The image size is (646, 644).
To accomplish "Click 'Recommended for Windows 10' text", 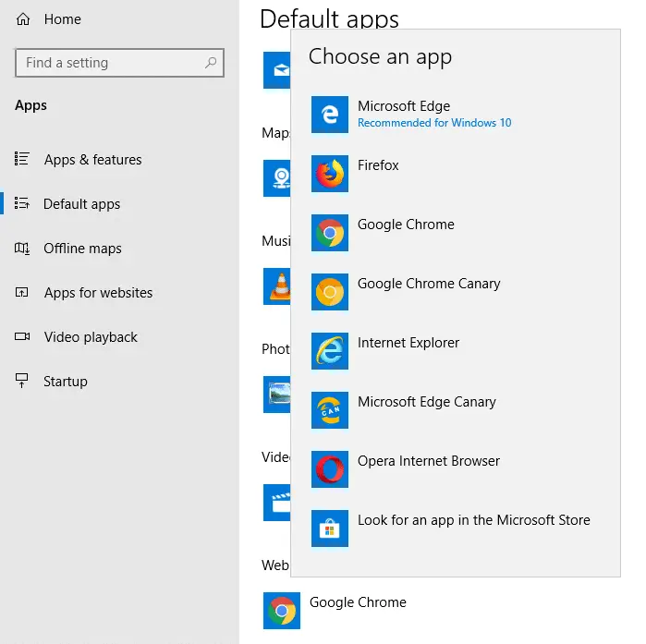I will [434, 123].
